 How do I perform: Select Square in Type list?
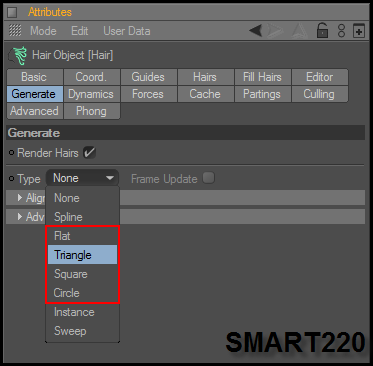click(82, 274)
